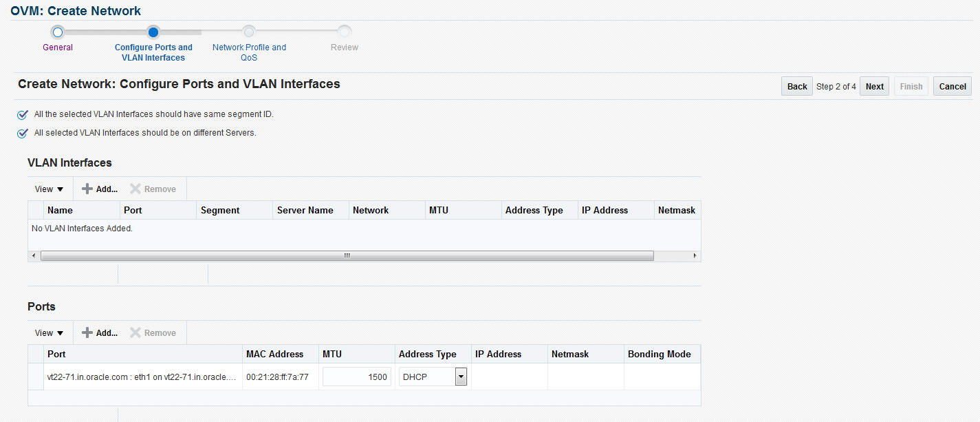Cancel the Create Network wizard
This screenshot has height=422, width=980.
click(x=952, y=86)
